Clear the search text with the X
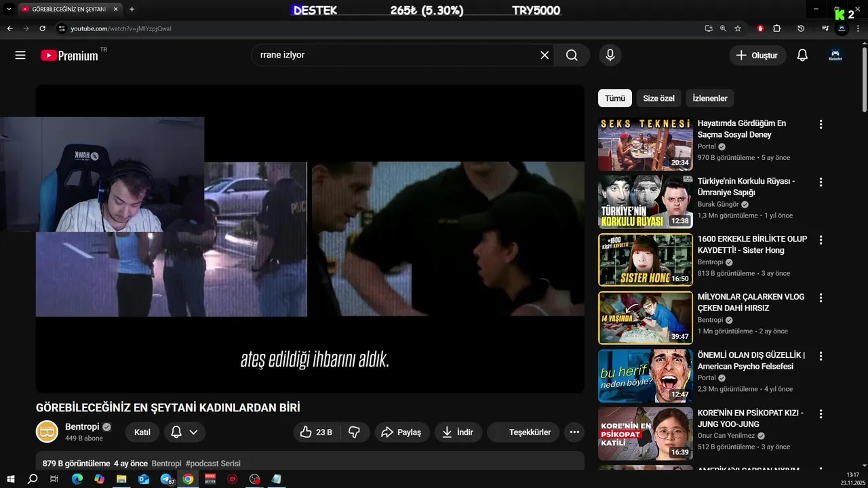Image resolution: width=868 pixels, height=488 pixels. 545,56
